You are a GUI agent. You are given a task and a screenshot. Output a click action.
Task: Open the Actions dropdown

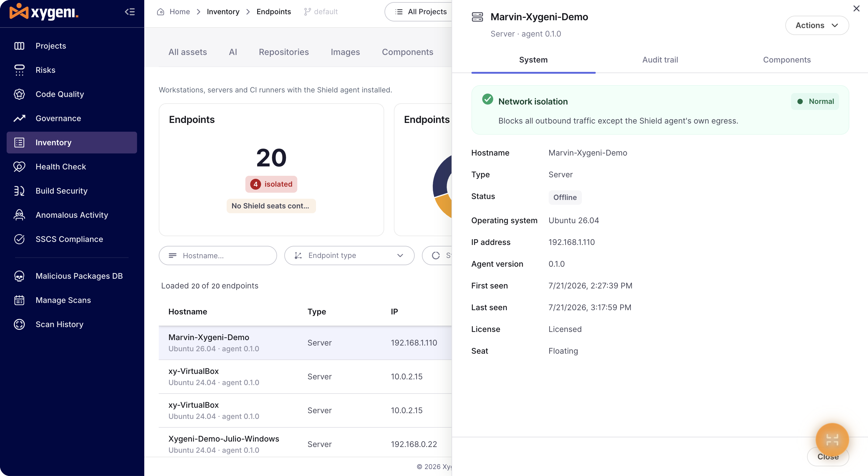[x=817, y=25]
